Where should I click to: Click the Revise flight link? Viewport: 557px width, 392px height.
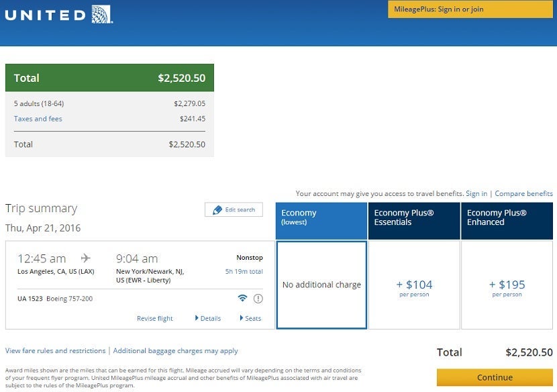pyautogui.click(x=155, y=318)
